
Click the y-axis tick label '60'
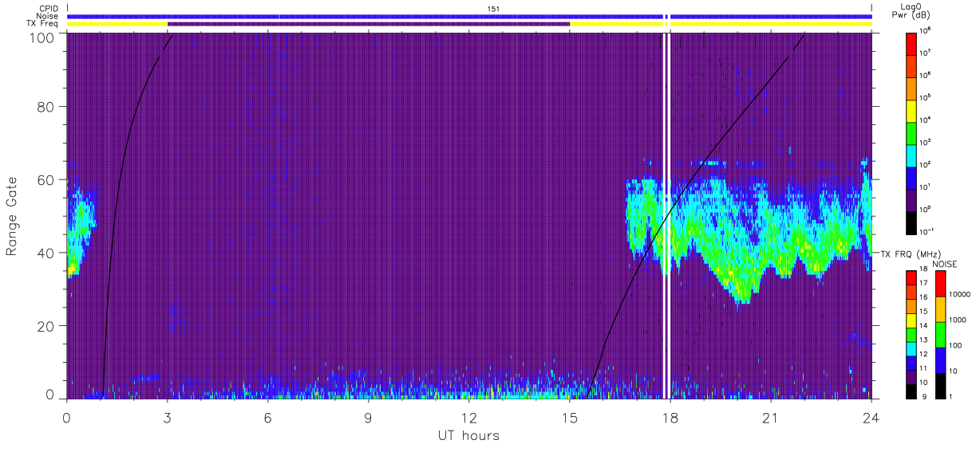coord(45,179)
